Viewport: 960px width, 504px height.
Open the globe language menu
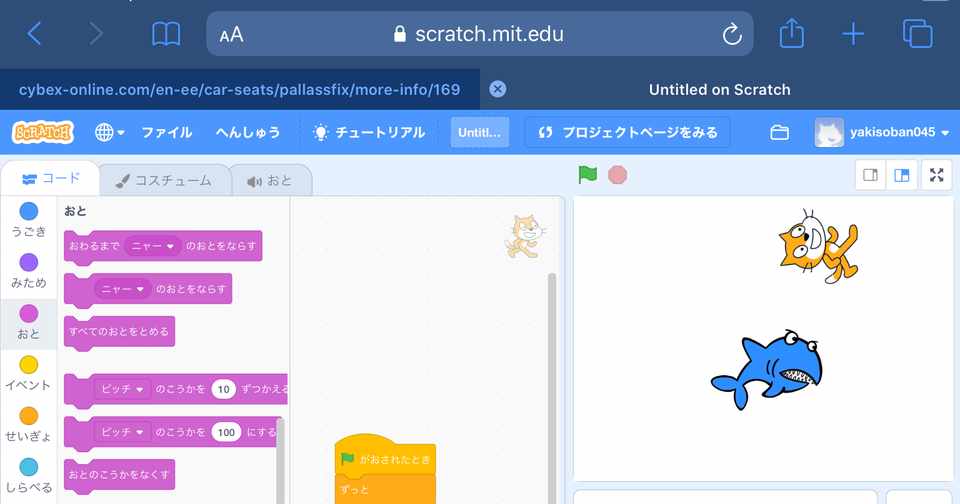click(x=110, y=132)
